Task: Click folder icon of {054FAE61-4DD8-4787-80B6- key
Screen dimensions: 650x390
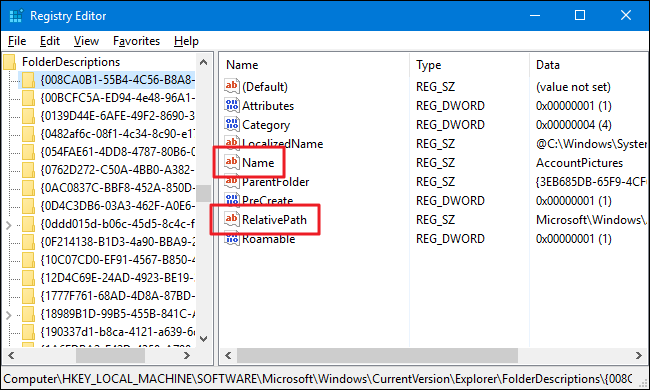Action: tap(28, 152)
